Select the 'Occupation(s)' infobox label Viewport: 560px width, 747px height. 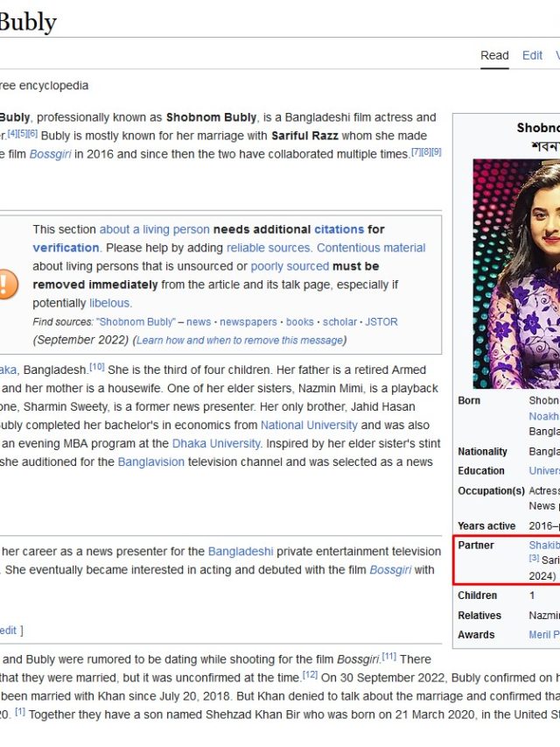click(492, 490)
